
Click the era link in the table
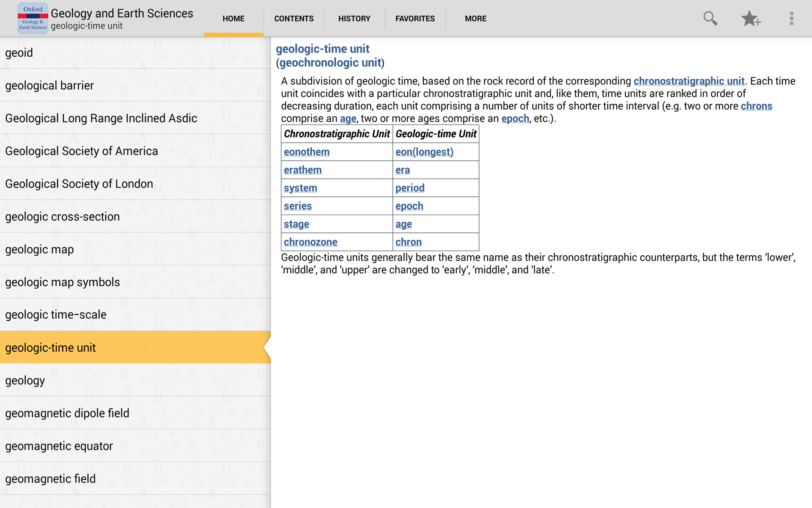pyautogui.click(x=402, y=170)
